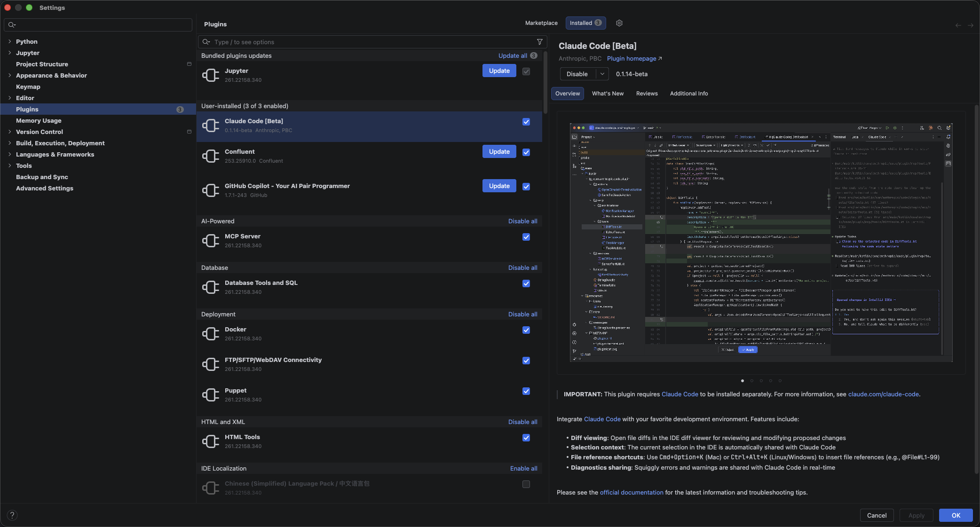Viewport: 980px width, 527px height.
Task: Select the Installed tab
Action: [585, 23]
